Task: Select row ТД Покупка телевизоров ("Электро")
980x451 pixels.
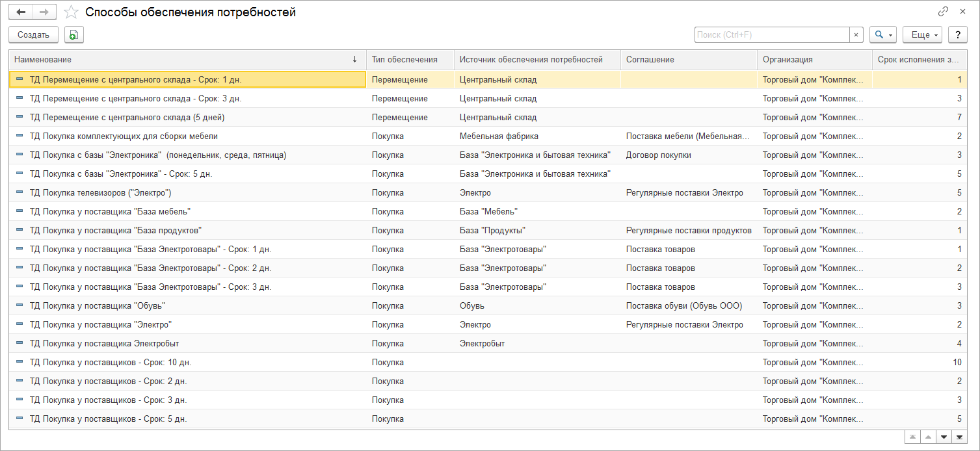Action: click(x=100, y=193)
